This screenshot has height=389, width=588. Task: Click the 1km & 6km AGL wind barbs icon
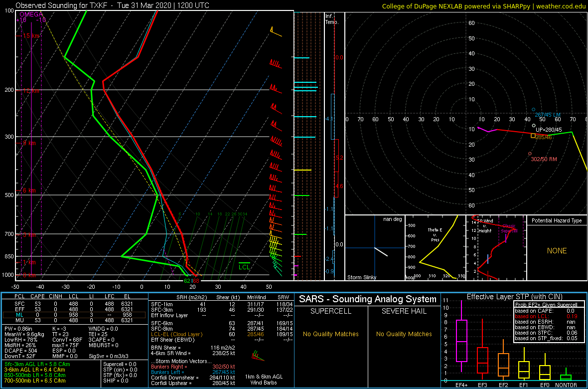(258, 356)
